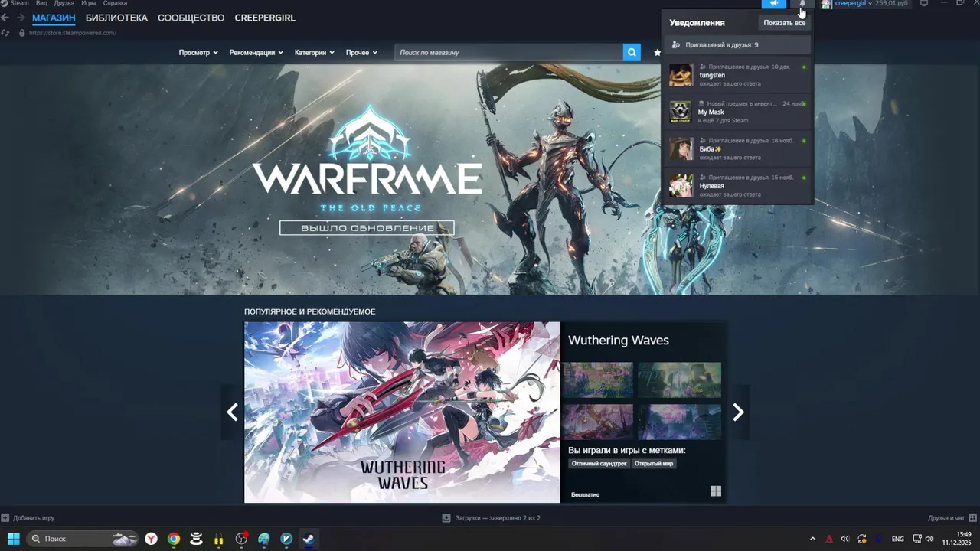Click the store search magnifier button
This screenshot has width=980, height=551.
[632, 52]
